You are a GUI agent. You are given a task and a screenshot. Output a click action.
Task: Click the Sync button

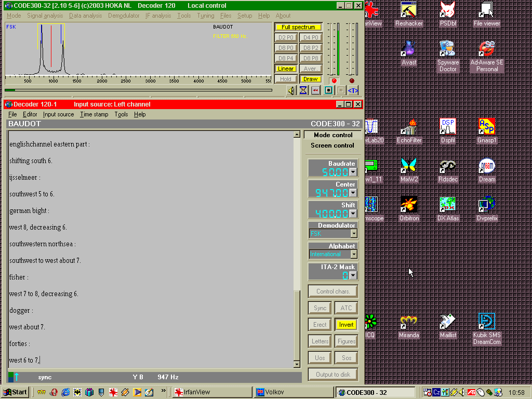tap(320, 308)
